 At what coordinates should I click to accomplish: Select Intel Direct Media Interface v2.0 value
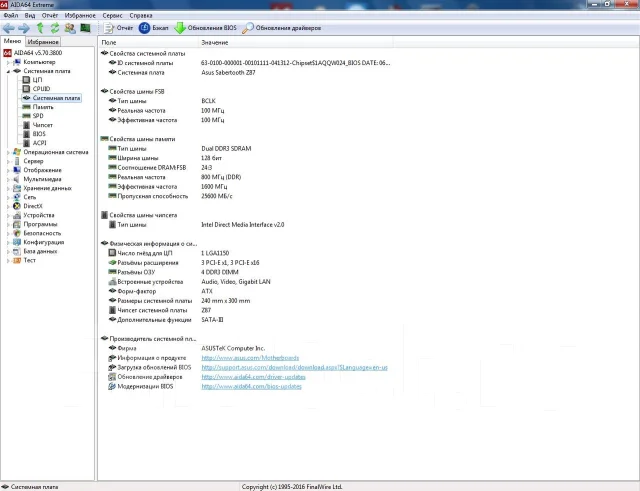coord(242,225)
